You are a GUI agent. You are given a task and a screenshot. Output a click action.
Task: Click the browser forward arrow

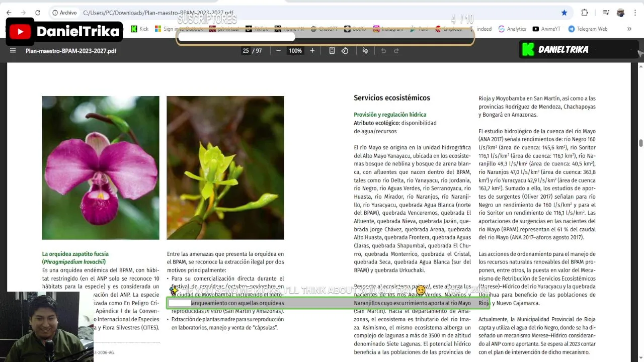click(x=23, y=13)
